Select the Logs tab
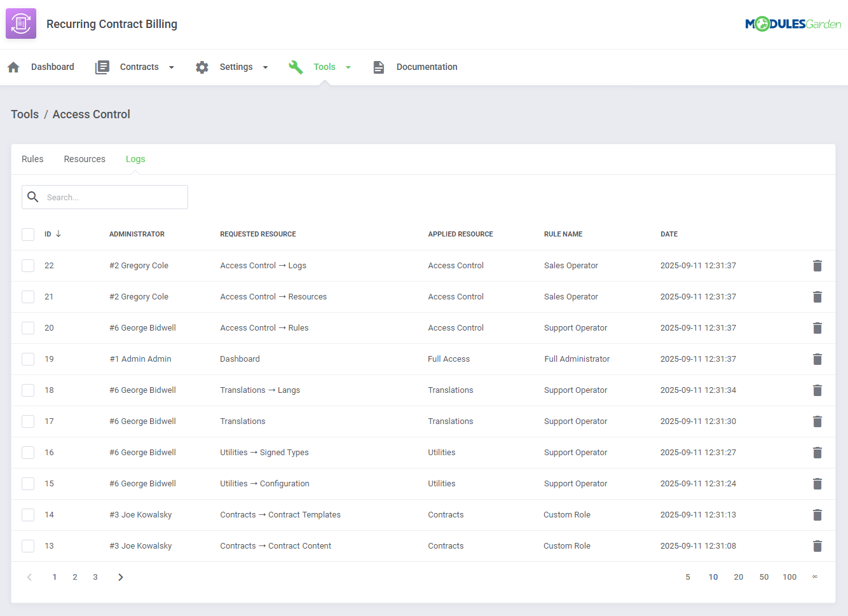This screenshot has width=848, height=616. coord(135,159)
